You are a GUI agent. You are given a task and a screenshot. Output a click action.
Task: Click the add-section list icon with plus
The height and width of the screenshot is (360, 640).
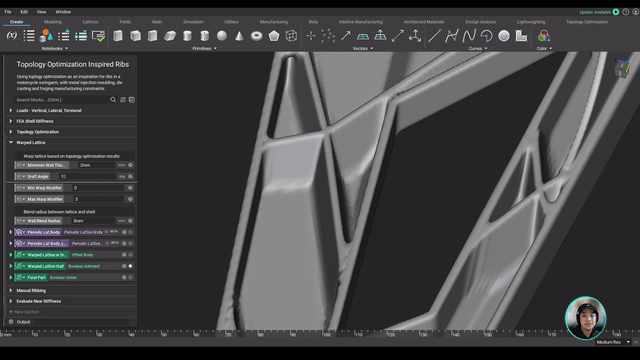click(x=64, y=36)
